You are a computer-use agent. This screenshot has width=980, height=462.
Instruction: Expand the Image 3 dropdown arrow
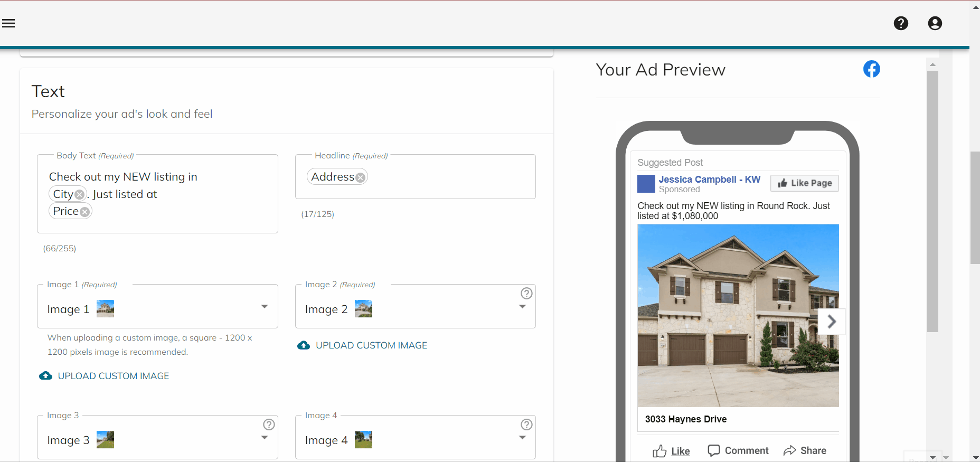click(265, 438)
